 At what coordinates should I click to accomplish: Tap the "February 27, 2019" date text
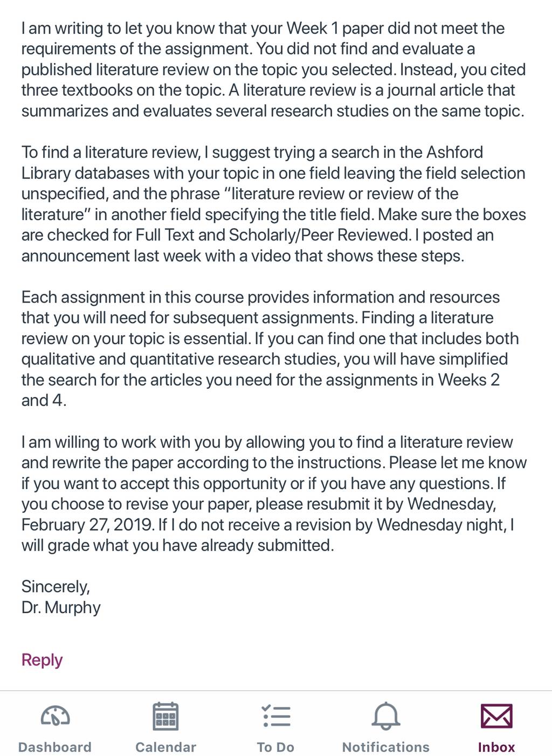pos(87,525)
